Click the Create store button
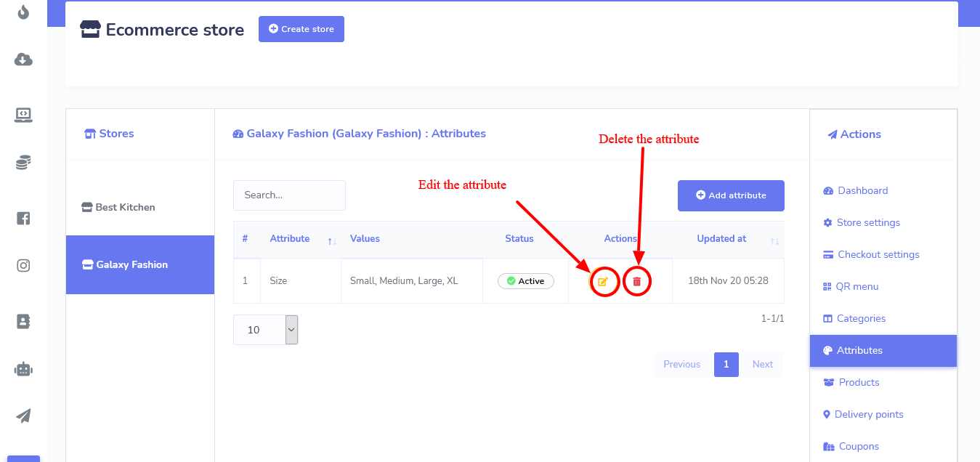The height and width of the screenshot is (462, 980). pos(301,29)
